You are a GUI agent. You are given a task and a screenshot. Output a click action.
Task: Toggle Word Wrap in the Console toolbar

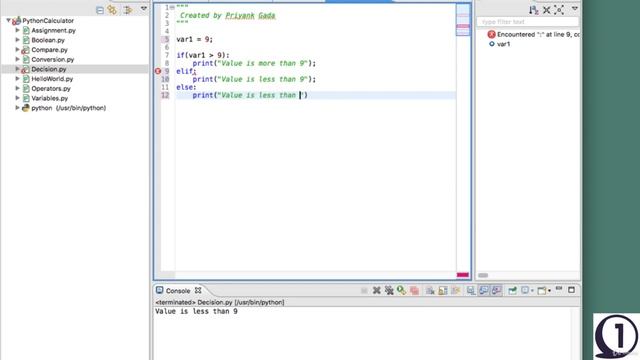pyautogui.click(x=456, y=291)
